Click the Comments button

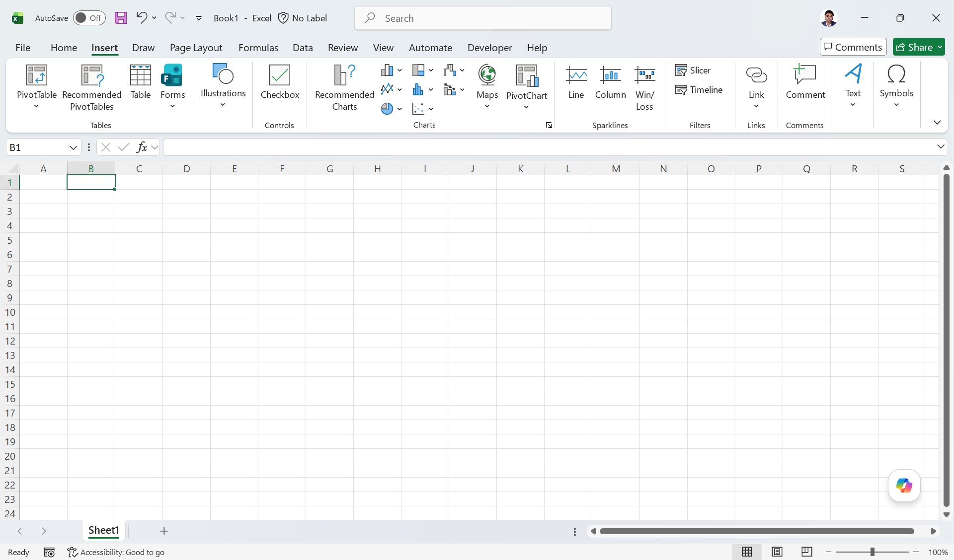tap(853, 47)
